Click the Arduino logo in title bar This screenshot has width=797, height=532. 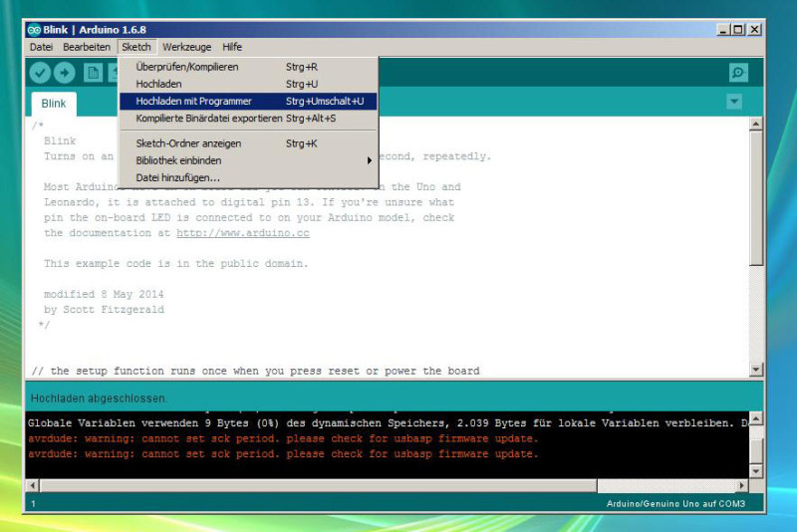coord(33,30)
